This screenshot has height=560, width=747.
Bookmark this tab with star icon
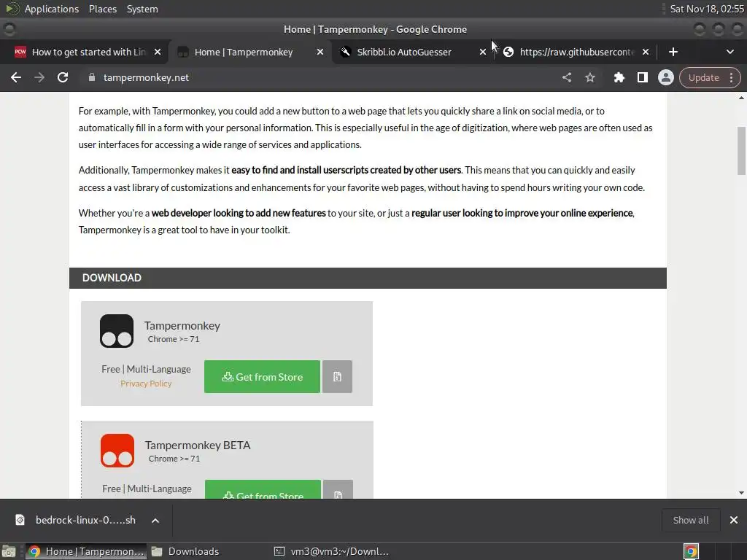click(x=589, y=77)
